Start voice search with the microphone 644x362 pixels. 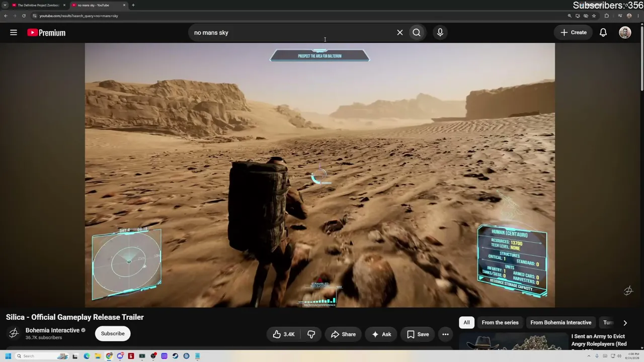tap(440, 33)
